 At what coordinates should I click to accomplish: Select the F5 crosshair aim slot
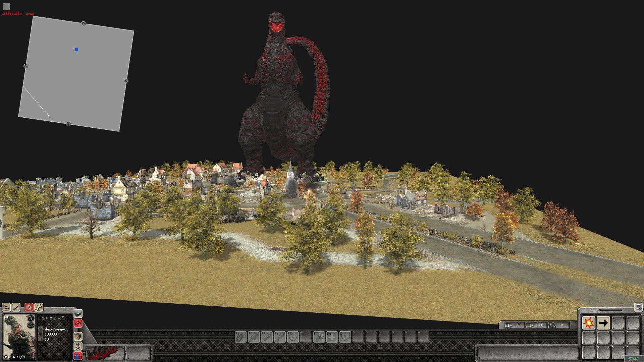click(x=292, y=337)
